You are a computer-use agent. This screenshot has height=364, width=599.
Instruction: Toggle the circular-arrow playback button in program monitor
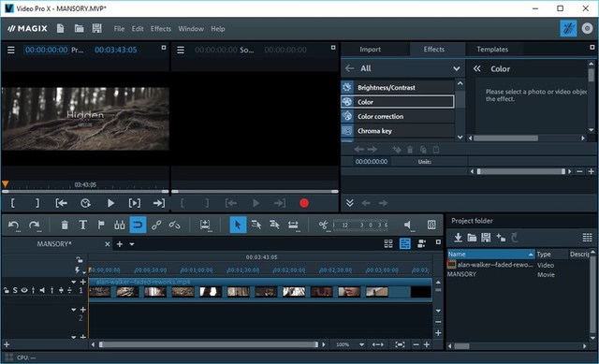click(x=85, y=203)
